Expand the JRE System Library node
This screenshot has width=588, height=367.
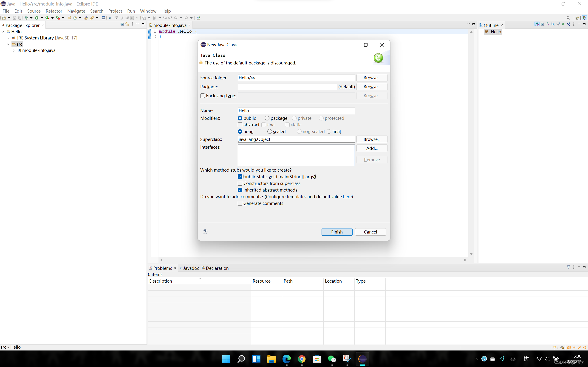click(x=8, y=38)
